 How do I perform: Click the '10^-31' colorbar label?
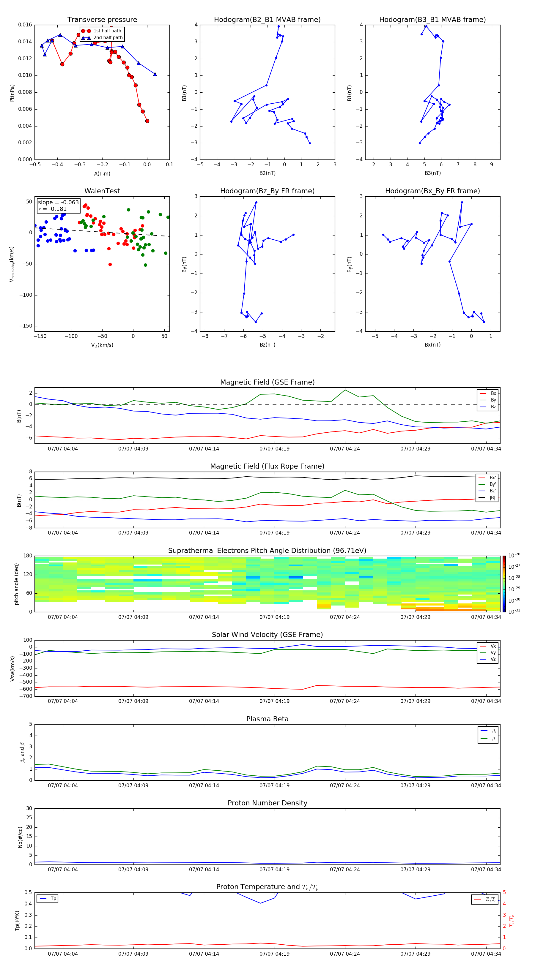(x=514, y=611)
